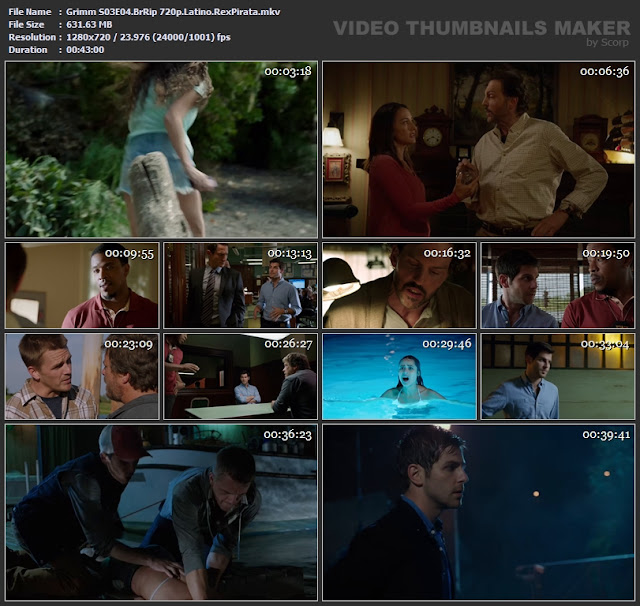Click the 'Duration' label

coord(28,50)
